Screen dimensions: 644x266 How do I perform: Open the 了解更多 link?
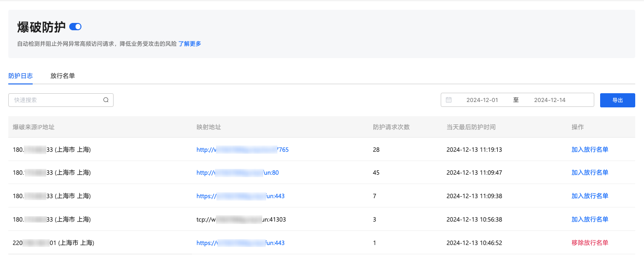pos(190,44)
